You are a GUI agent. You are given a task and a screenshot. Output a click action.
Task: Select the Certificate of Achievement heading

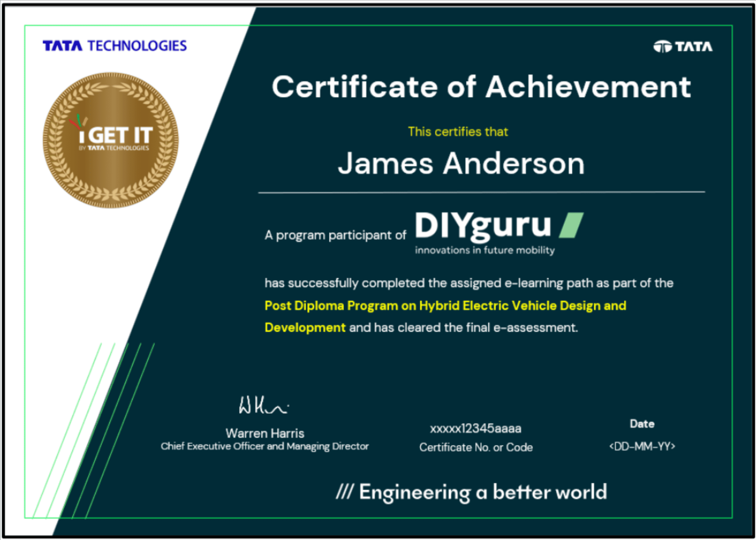(481, 87)
